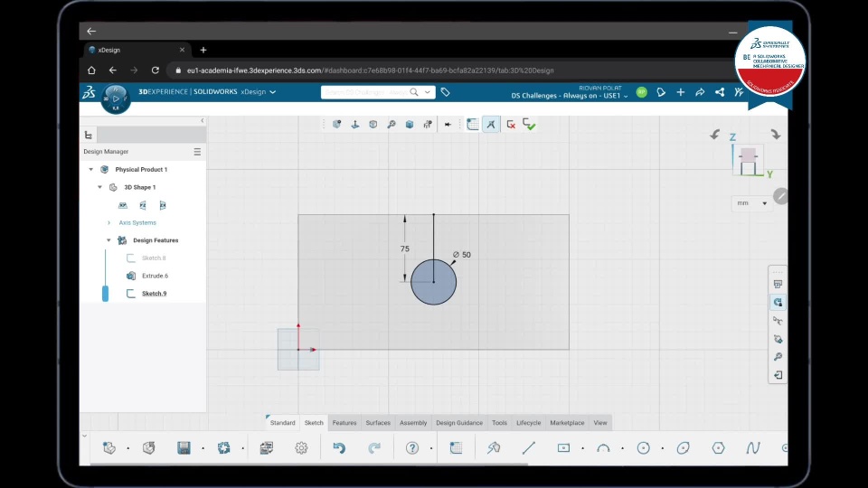Switch to the Surfaces tab
Image resolution: width=868 pixels, height=488 pixels.
point(378,423)
